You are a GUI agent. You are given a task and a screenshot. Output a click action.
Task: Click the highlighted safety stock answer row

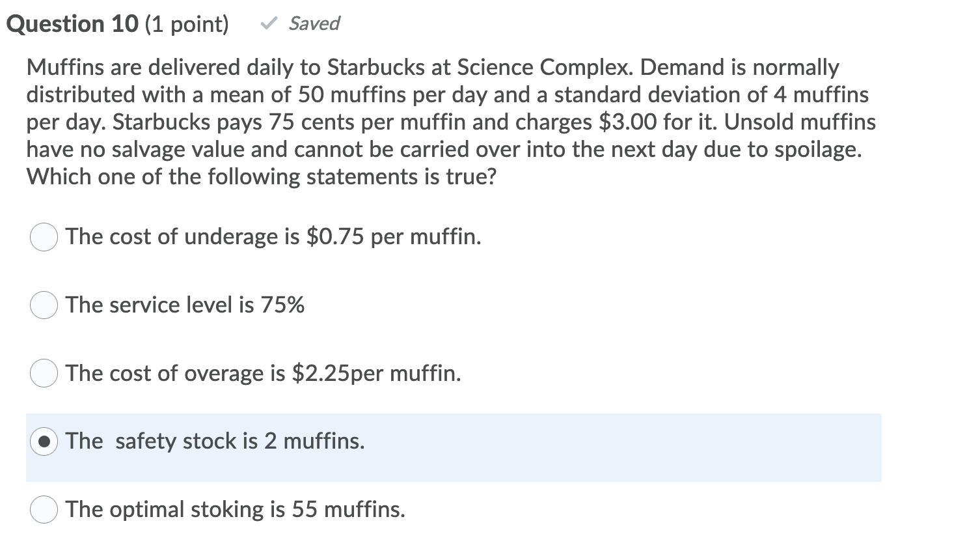[454, 447]
